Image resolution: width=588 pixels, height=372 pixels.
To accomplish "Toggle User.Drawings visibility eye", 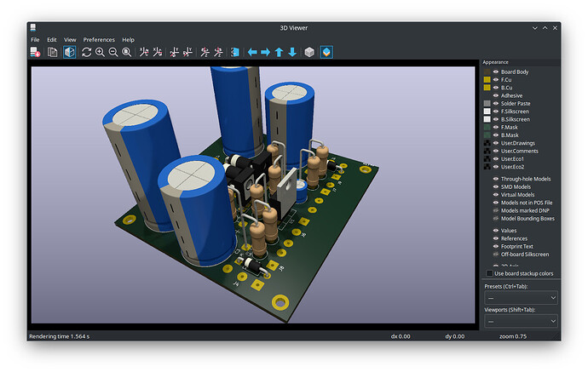I will tap(496, 143).
